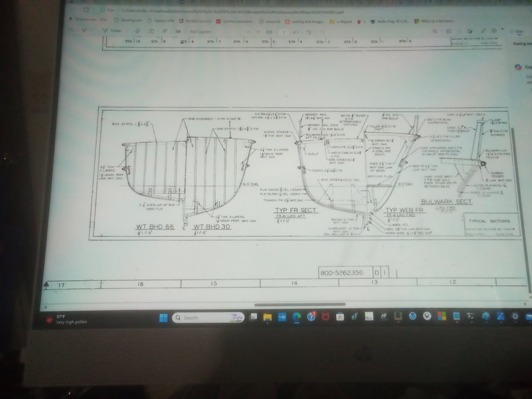This screenshot has width=532, height=399.
Task: Switch to Microsoft Edge on taskbar
Action: click(x=296, y=317)
